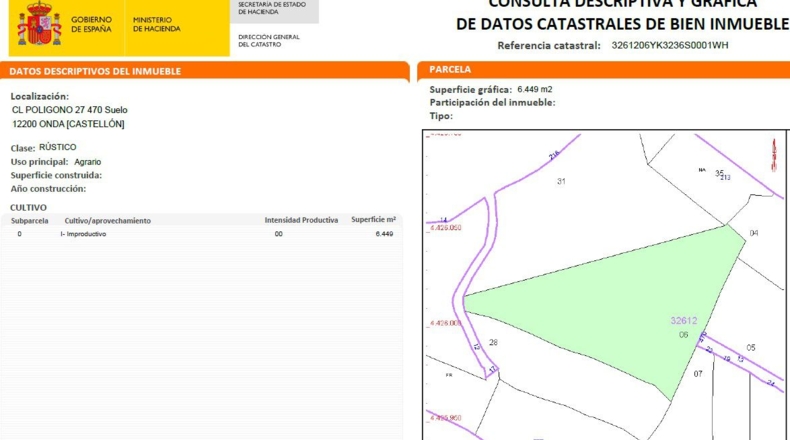Click the 32612 label inside the green parcel
Screen dimensions: 790x440
[684, 321]
